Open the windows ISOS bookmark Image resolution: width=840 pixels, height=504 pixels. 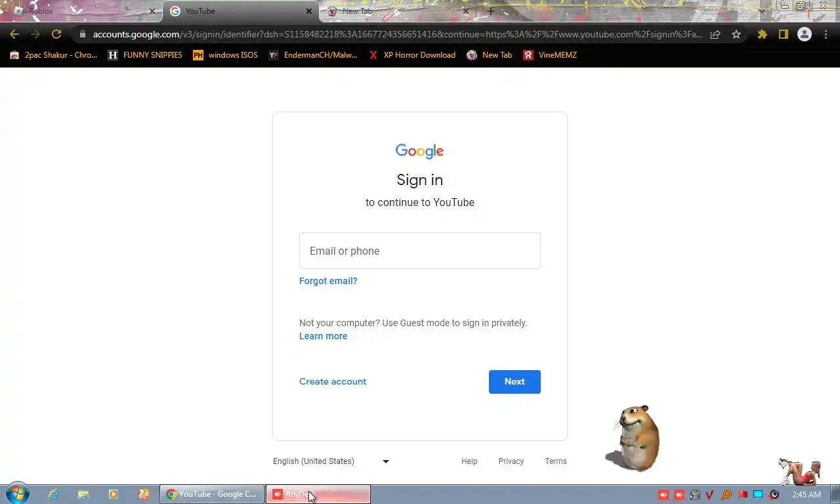(225, 55)
